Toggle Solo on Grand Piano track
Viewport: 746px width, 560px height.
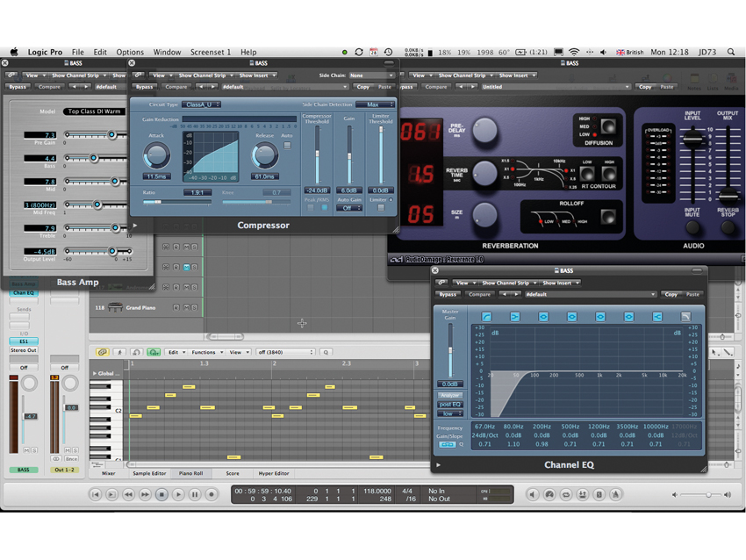(194, 307)
